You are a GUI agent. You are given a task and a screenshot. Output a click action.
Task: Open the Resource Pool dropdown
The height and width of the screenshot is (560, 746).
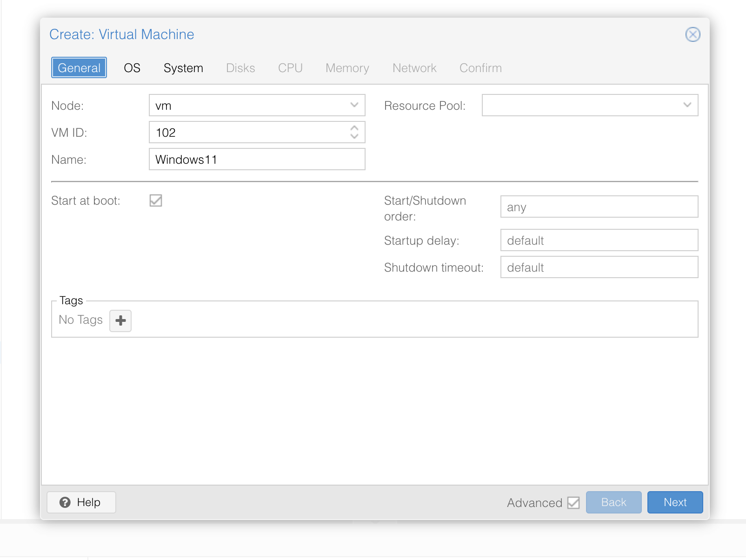click(x=687, y=105)
